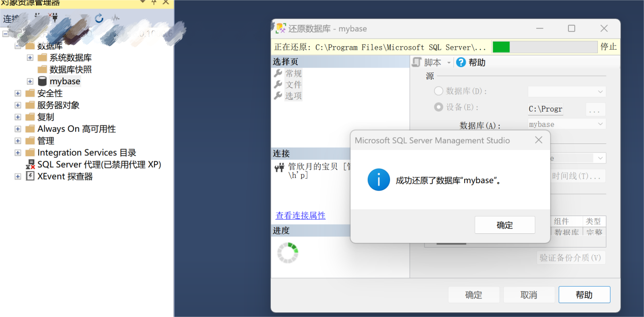Click 确定 in the success message box
The image size is (644, 317).
coord(505,225)
